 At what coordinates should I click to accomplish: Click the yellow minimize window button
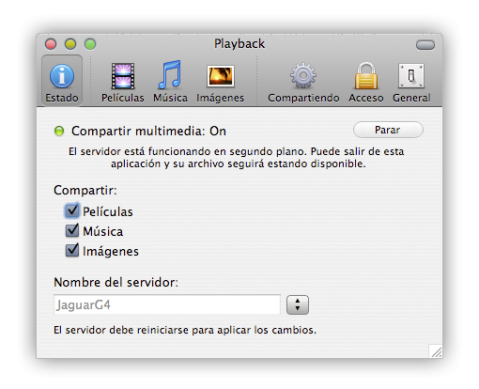pos(70,44)
